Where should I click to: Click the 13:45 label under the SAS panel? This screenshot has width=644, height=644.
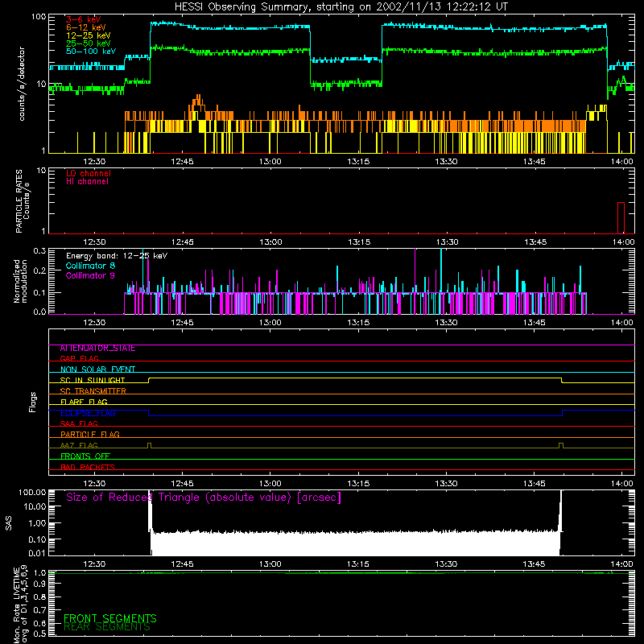[534, 564]
